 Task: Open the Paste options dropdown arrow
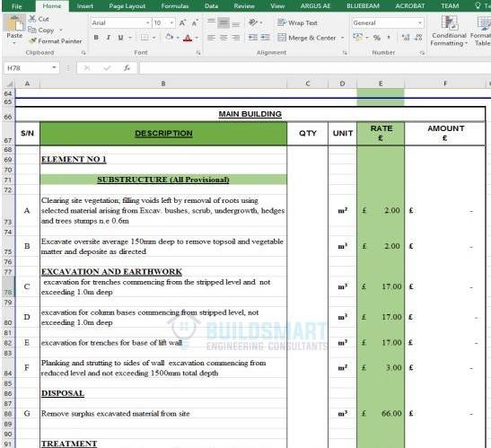click(14, 43)
